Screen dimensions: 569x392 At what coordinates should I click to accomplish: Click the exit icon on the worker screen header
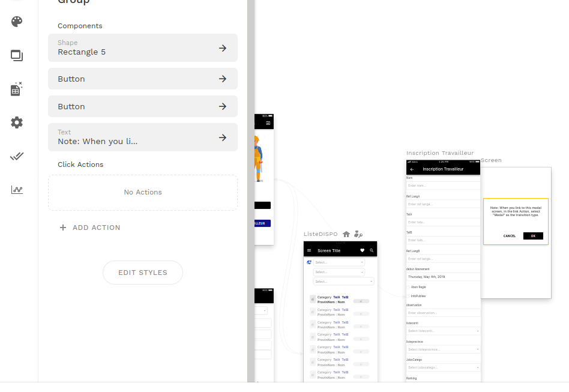[268, 123]
